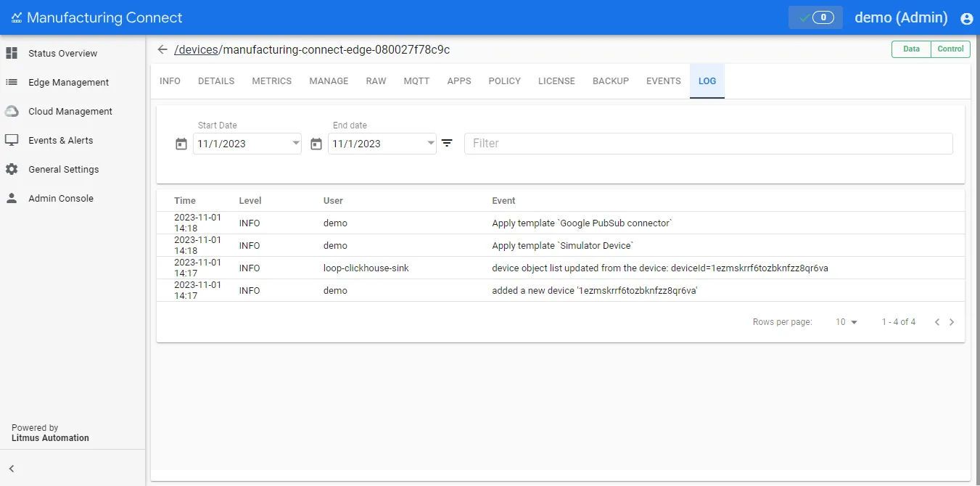Open the Rows per page dropdown
The image size is (980, 486).
click(x=847, y=322)
